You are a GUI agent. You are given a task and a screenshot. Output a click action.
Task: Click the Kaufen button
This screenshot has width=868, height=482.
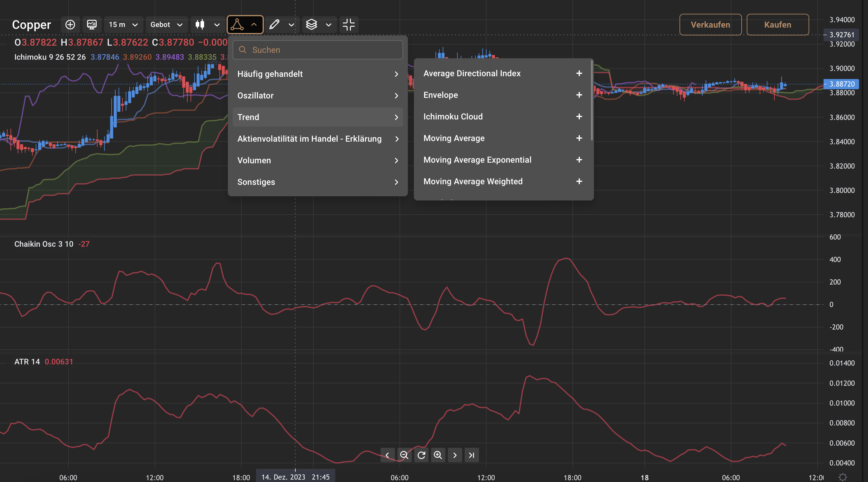point(778,25)
